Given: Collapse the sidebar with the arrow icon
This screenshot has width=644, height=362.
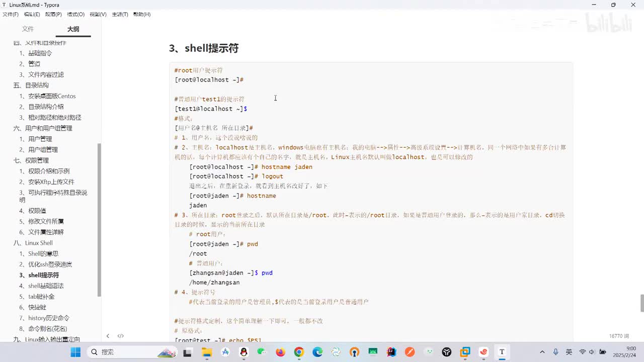Looking at the screenshot, I should tap(108, 336).
